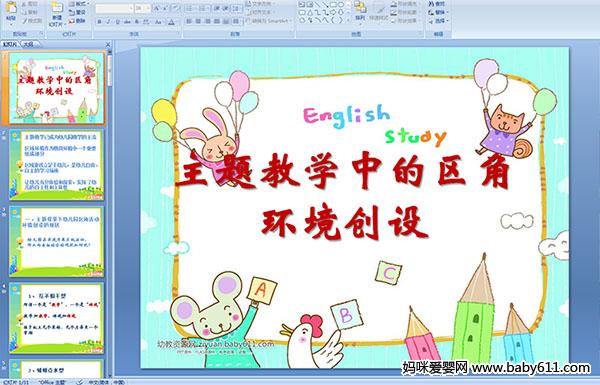The height and width of the screenshot is (385, 600).
Task: Select the straight line shape
Action: click(317, 4)
